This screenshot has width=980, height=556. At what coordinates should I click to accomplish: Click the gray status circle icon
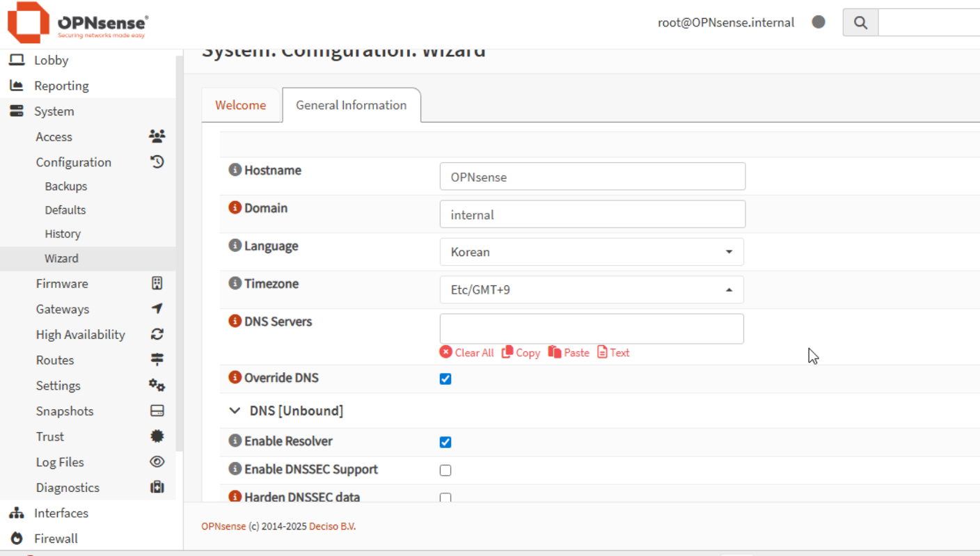coord(819,22)
